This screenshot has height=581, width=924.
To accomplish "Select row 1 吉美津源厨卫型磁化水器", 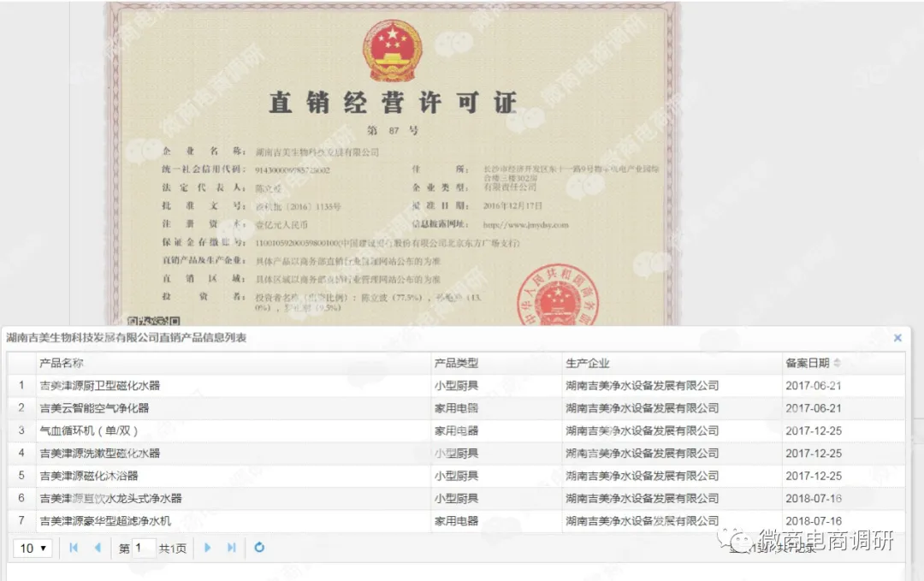I will (x=100, y=386).
